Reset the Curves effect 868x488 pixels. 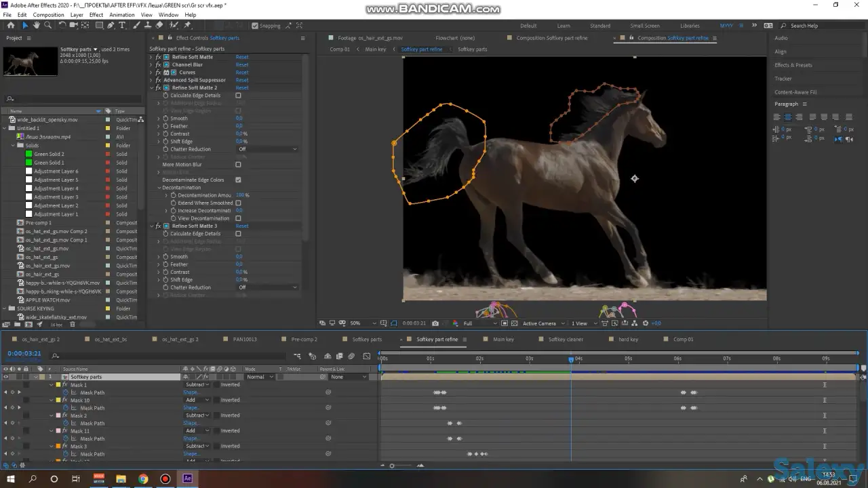click(x=242, y=73)
